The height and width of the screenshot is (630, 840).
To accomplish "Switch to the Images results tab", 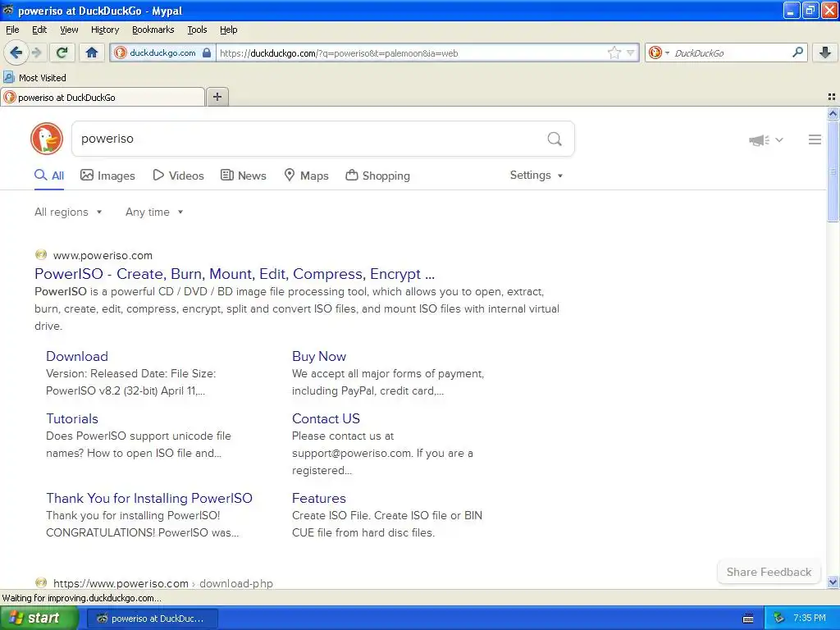I will pos(107,176).
